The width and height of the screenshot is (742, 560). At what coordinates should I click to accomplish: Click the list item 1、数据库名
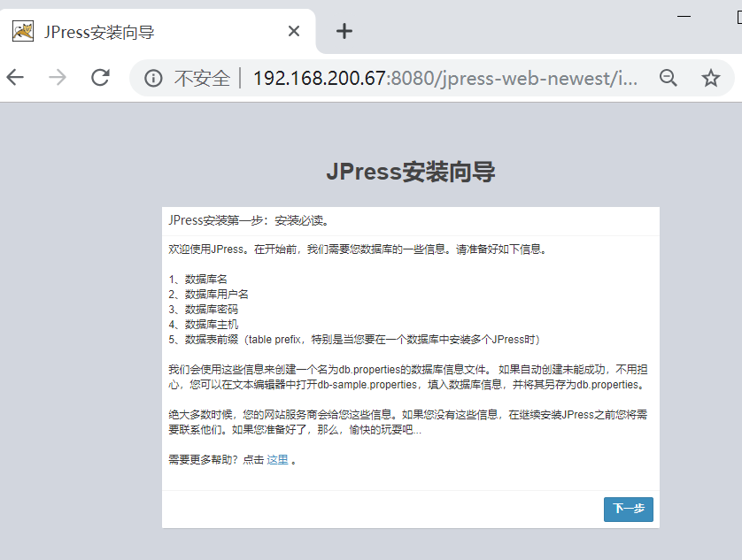coord(197,279)
